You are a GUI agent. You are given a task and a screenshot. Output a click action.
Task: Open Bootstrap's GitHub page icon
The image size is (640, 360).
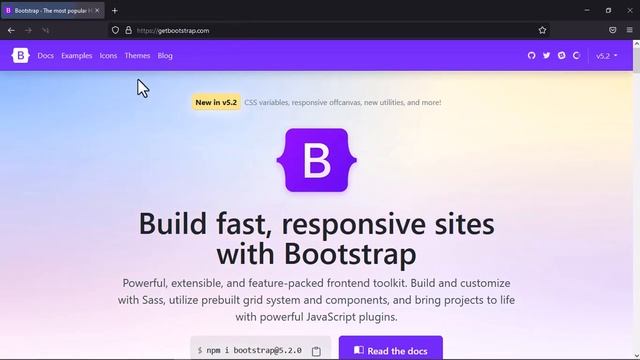(531, 56)
